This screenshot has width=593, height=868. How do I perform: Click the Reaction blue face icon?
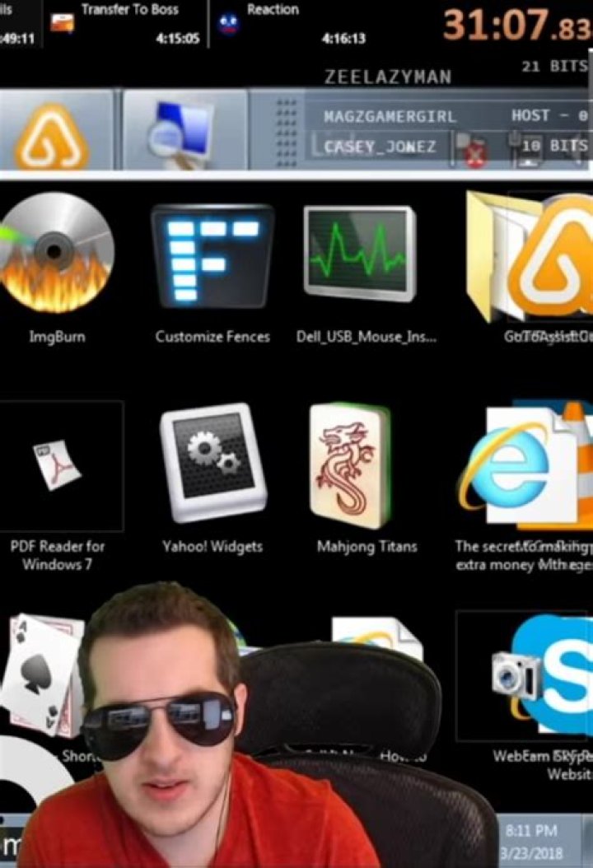point(229,25)
